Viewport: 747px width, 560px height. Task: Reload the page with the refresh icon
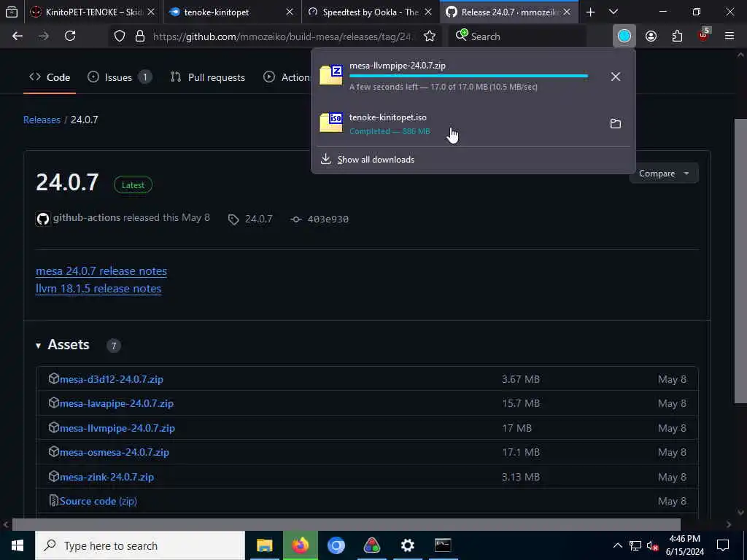(70, 36)
